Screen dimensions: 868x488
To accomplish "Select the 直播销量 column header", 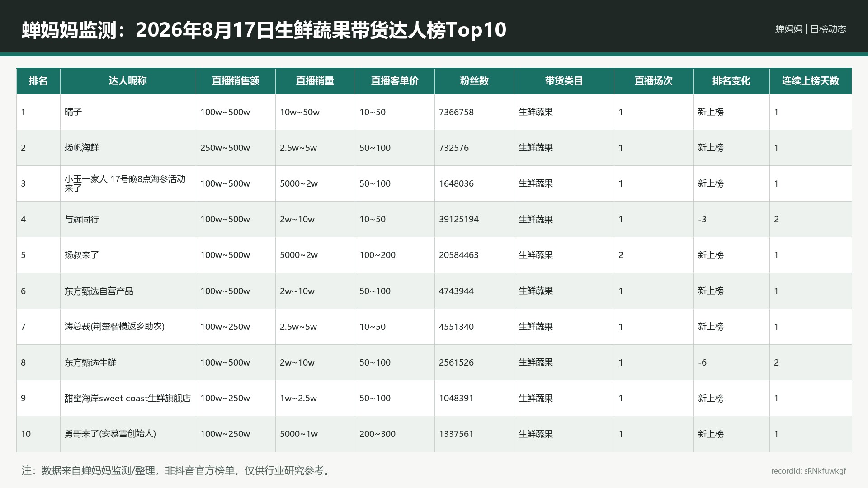I will tap(315, 81).
